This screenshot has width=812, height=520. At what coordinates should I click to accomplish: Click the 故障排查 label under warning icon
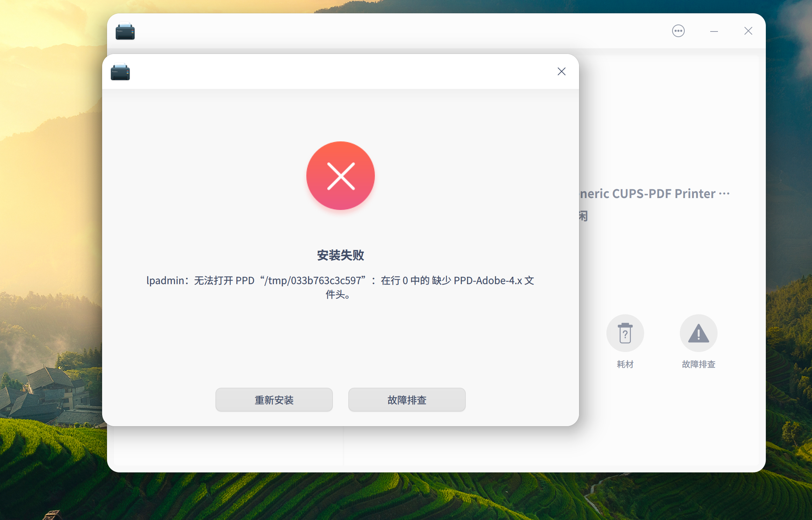(698, 364)
